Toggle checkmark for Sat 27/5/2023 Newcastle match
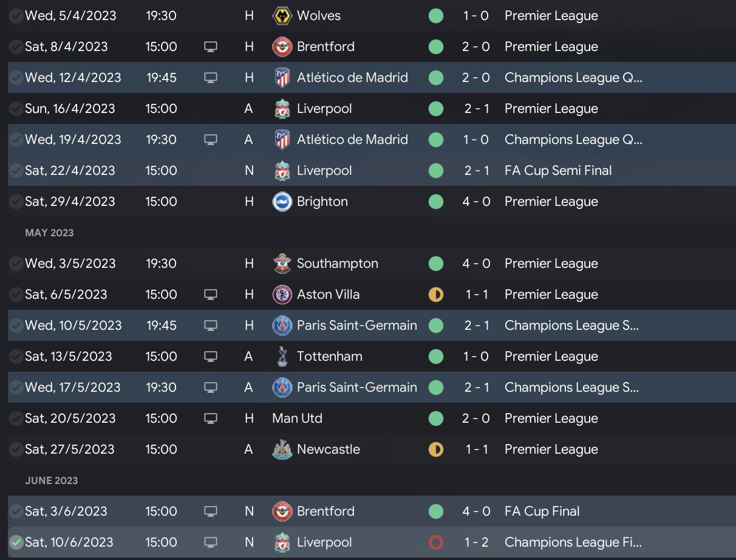Image resolution: width=736 pixels, height=560 pixels. coord(16,449)
